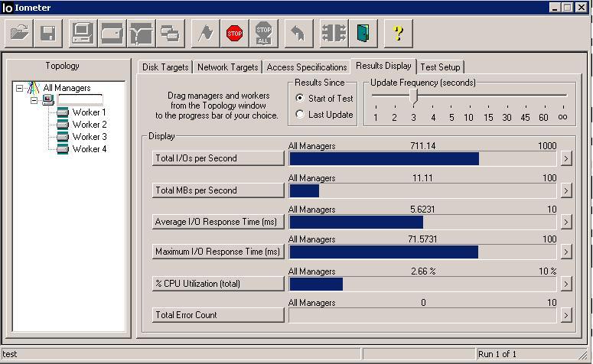Open arrow beside Maximum I/O Response Time bar
Viewport: 593px width, 364px height.
click(x=565, y=252)
